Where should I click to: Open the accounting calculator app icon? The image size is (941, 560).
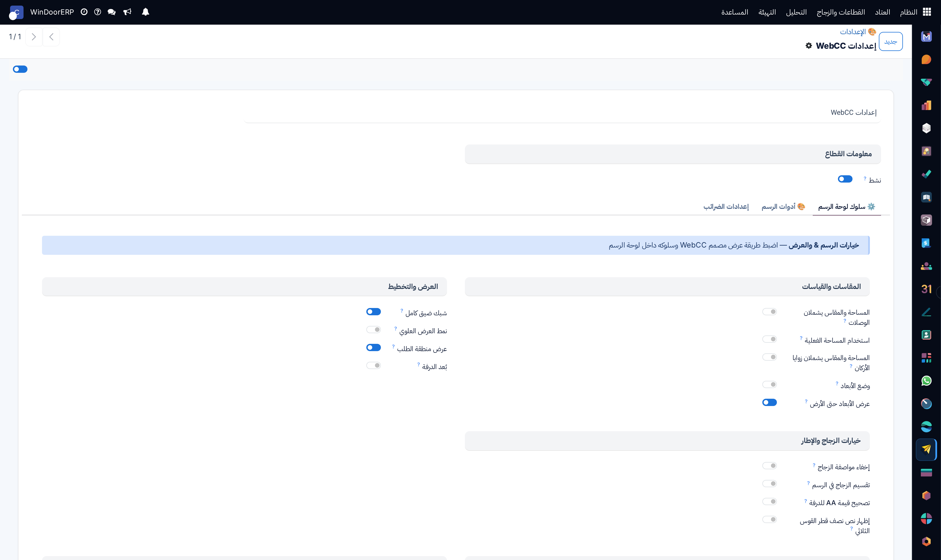point(926,151)
